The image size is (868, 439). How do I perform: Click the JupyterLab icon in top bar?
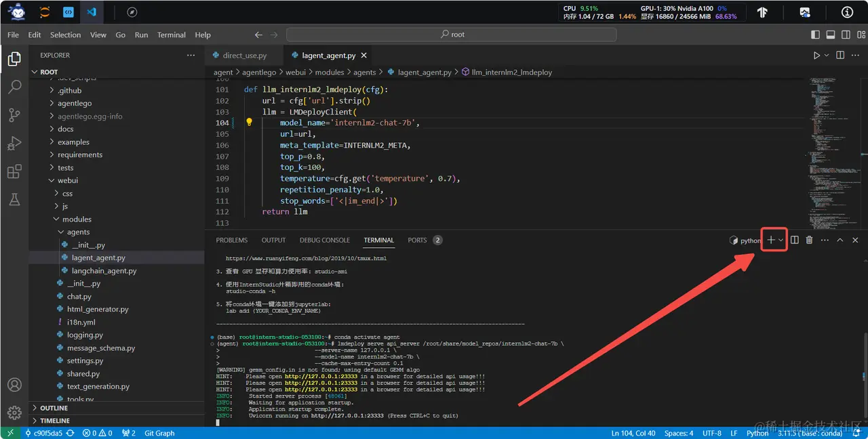point(45,12)
